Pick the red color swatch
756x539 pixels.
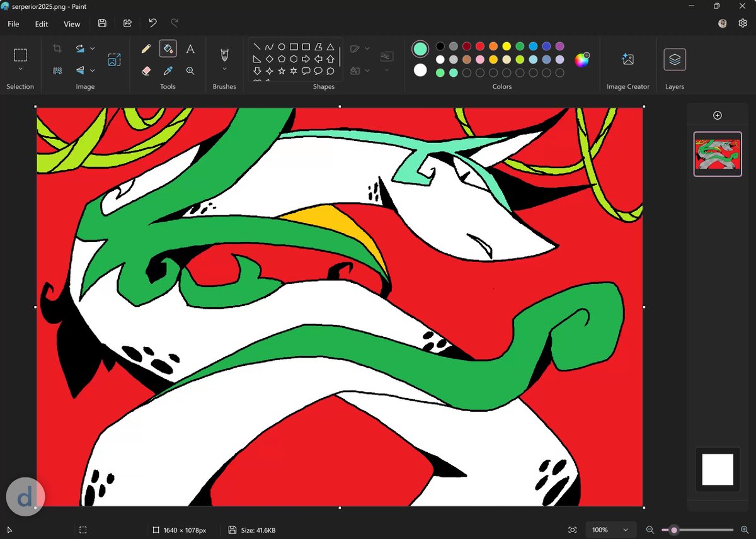[480, 46]
